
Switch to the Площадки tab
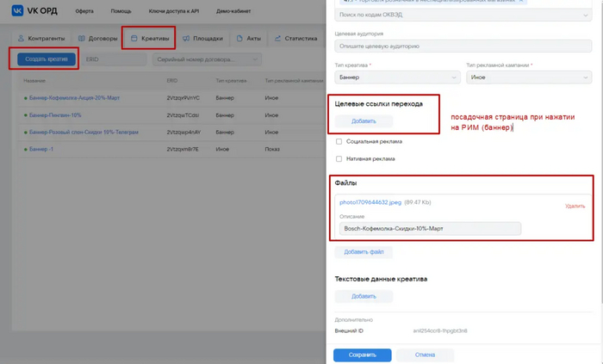tap(202, 39)
